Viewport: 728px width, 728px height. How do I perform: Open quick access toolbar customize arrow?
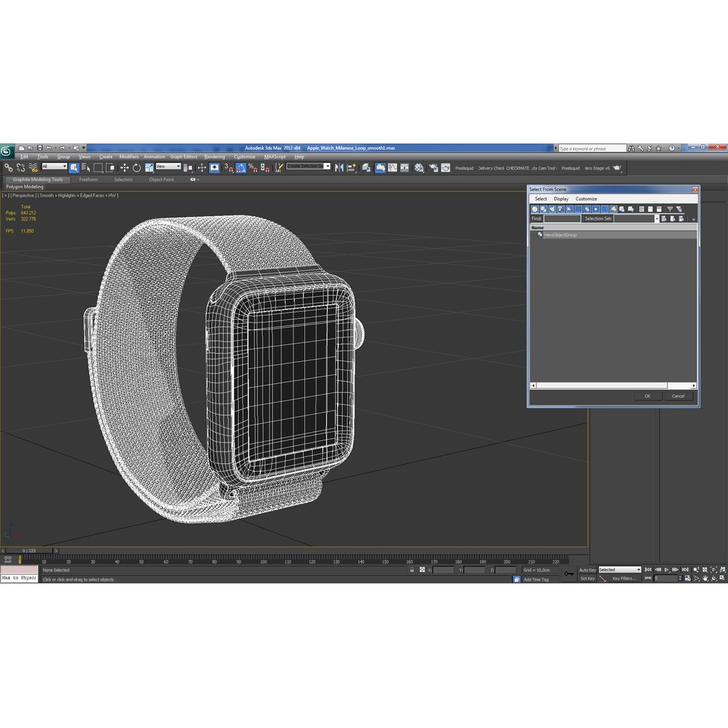[84, 148]
